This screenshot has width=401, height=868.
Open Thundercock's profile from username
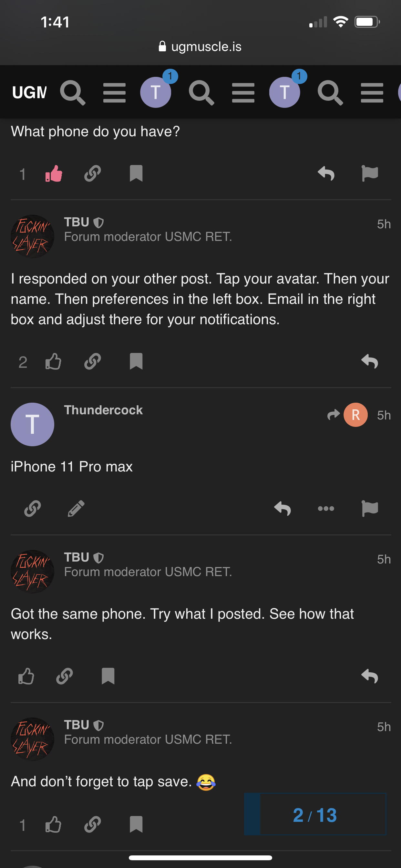coord(103,410)
